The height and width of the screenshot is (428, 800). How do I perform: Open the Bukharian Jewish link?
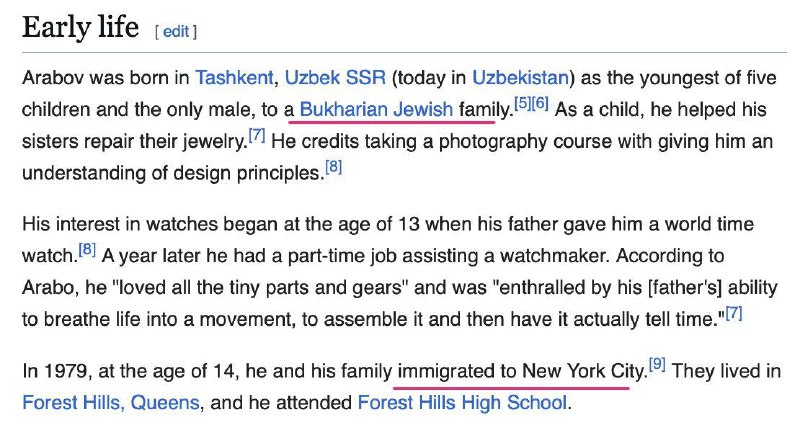coord(376,109)
